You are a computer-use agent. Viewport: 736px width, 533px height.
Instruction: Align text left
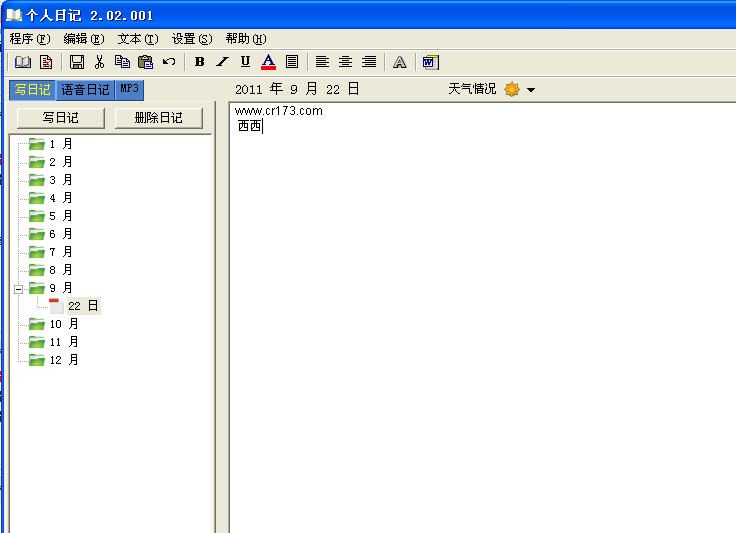[x=322, y=61]
